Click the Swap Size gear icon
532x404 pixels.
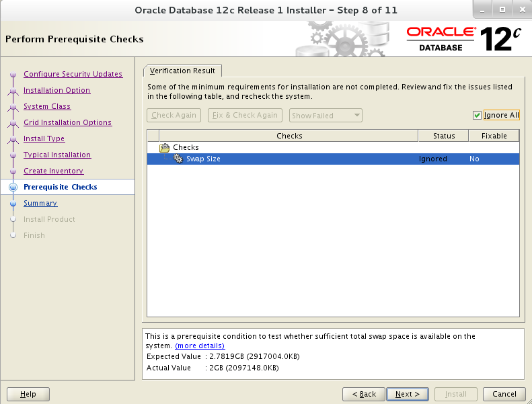pyautogui.click(x=178, y=159)
